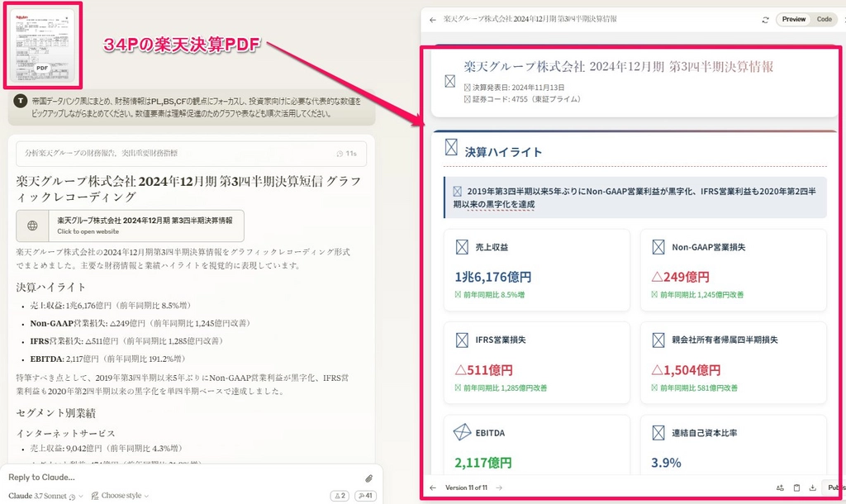Click the 連結自己資本比率 card icon
Screen dimensions: 846x504
(x=658, y=433)
